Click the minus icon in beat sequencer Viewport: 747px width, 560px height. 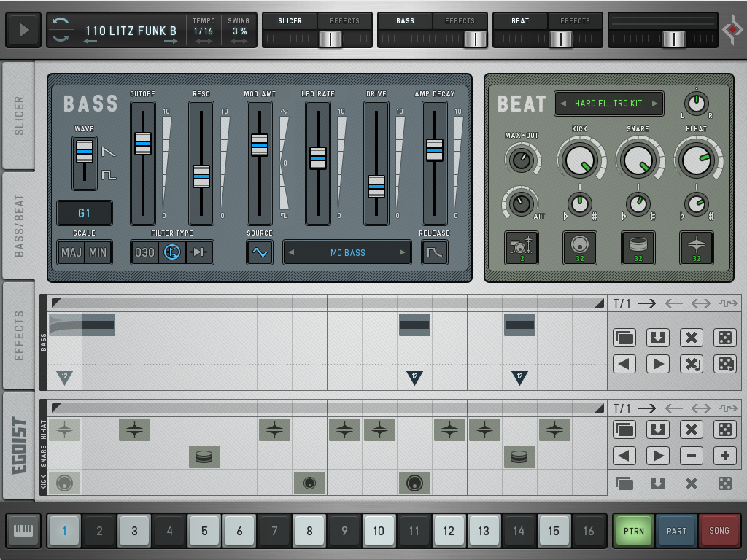coord(692,456)
